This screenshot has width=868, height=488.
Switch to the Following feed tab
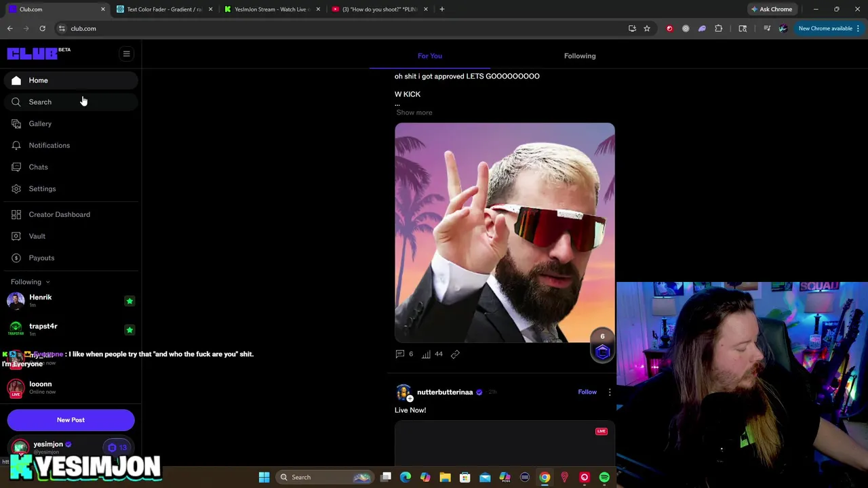[x=580, y=56]
